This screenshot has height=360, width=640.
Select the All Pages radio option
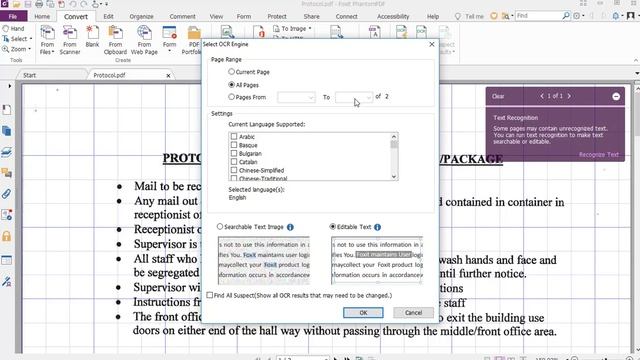[x=231, y=84]
